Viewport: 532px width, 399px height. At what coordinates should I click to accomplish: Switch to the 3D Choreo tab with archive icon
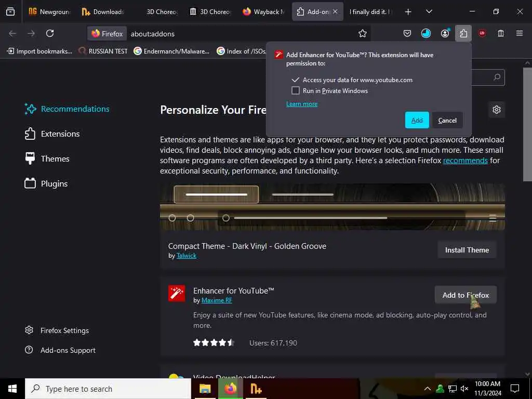211,11
